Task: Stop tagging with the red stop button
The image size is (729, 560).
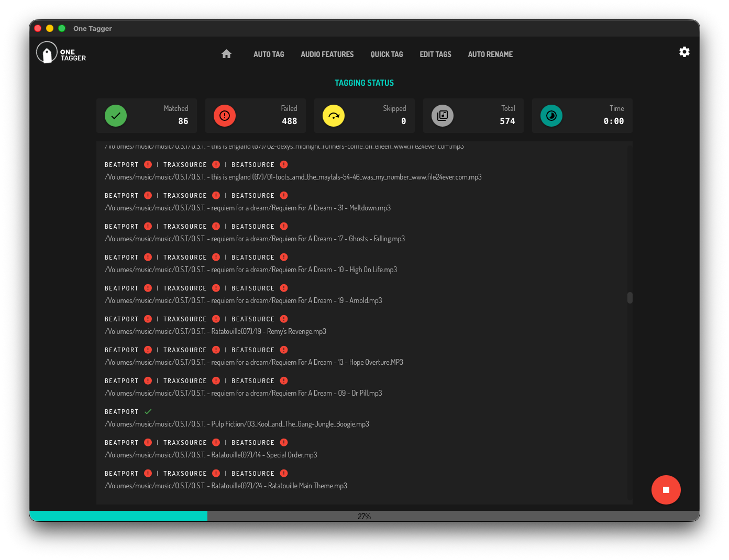Action: pyautogui.click(x=666, y=490)
